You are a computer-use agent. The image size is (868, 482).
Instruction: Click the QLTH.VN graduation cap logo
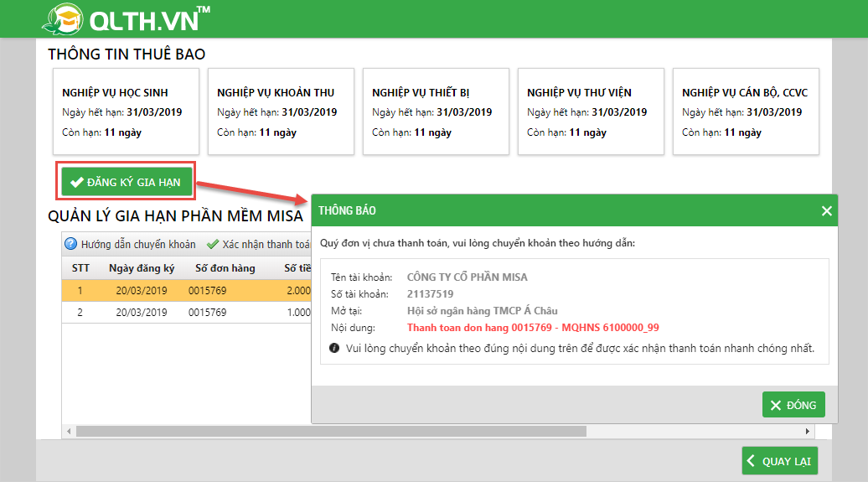[x=62, y=18]
